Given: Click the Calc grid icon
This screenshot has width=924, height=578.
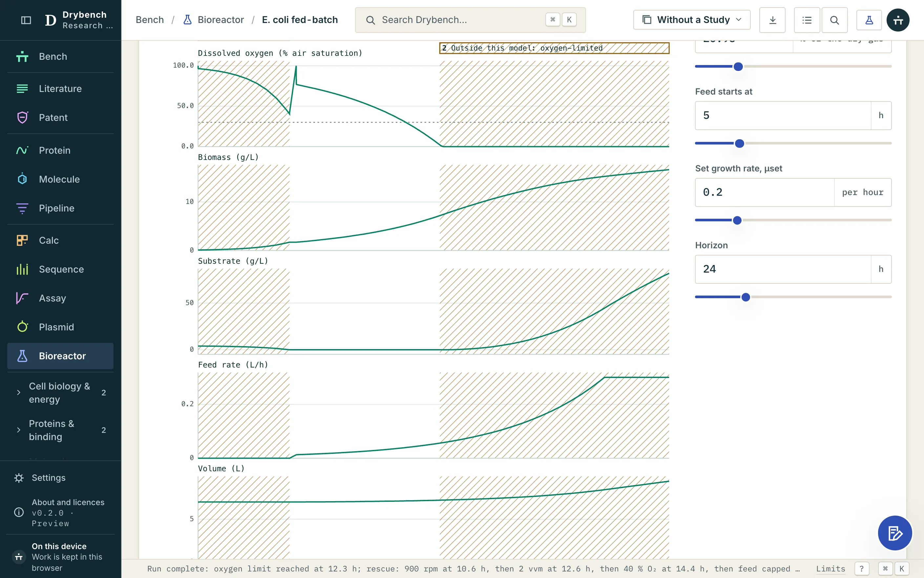Looking at the screenshot, I should 22,240.
